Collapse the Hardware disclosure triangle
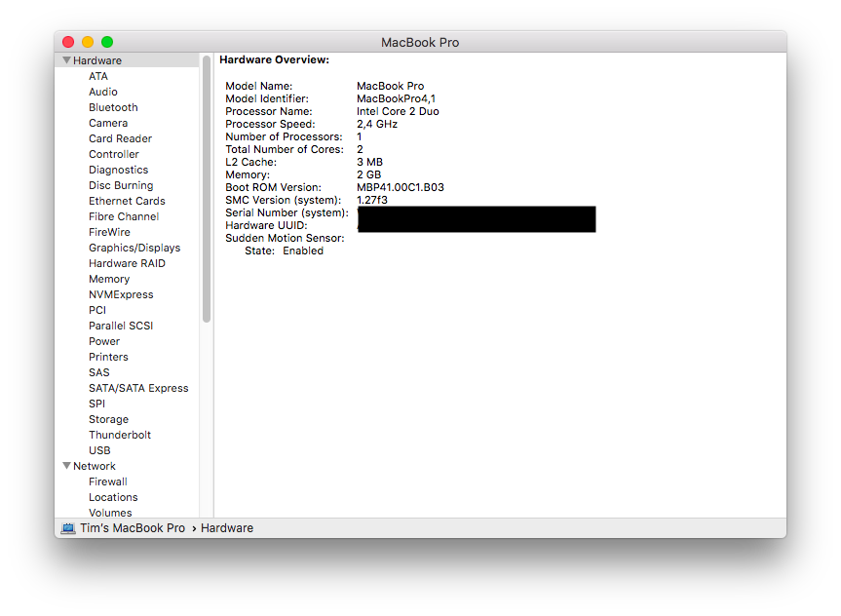841x616 pixels. tap(66, 60)
